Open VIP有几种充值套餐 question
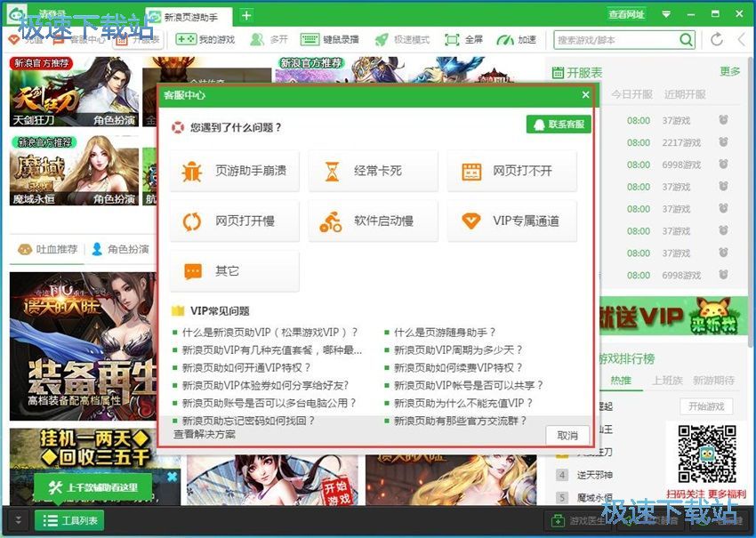The width and height of the screenshot is (756, 538). click(271, 350)
